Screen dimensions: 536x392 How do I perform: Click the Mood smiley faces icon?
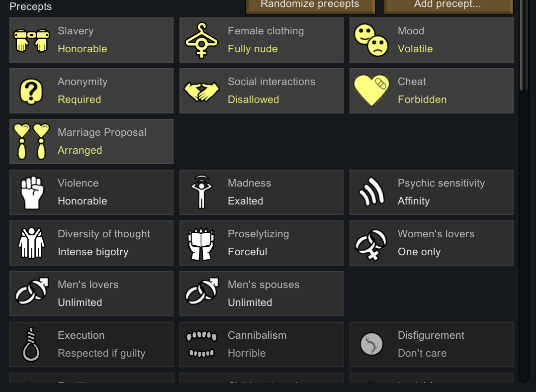point(371,40)
